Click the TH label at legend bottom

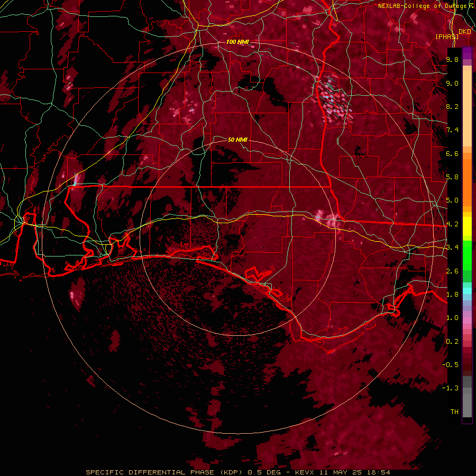click(x=454, y=412)
